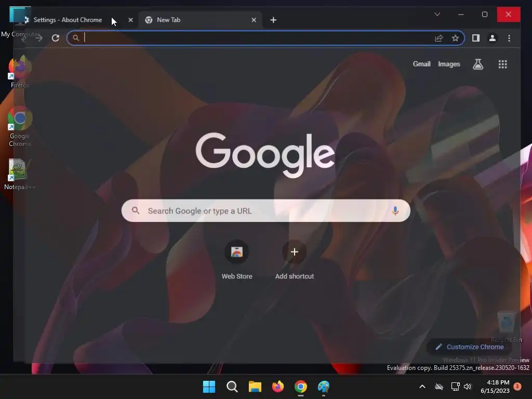This screenshot has height=399, width=532.
Task: Go forward with the arrow button
Action: (38, 38)
